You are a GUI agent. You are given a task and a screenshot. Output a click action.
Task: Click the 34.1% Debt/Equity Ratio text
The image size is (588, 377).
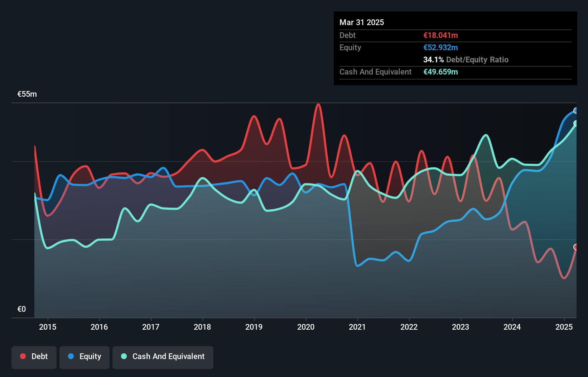point(466,59)
